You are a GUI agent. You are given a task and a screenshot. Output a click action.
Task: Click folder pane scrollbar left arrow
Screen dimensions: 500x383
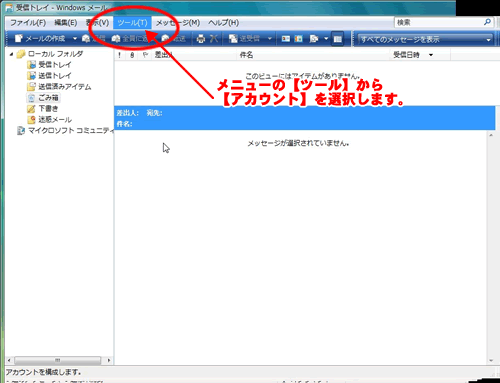tap(9, 360)
